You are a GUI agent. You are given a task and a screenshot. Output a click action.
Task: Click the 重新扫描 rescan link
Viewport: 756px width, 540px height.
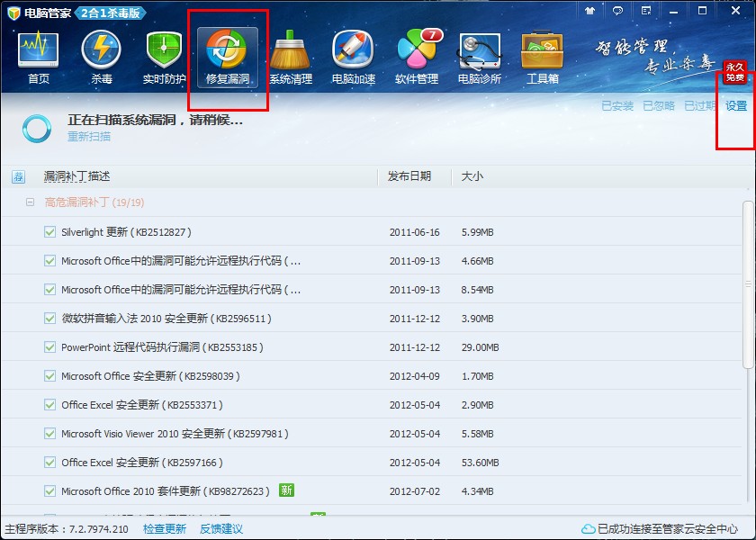coord(89,137)
